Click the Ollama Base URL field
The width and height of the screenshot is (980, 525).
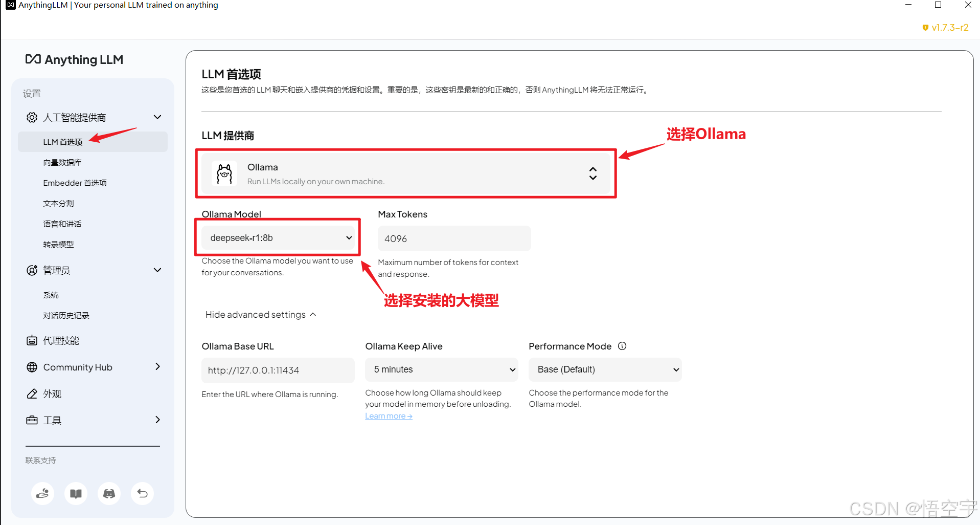(278, 370)
